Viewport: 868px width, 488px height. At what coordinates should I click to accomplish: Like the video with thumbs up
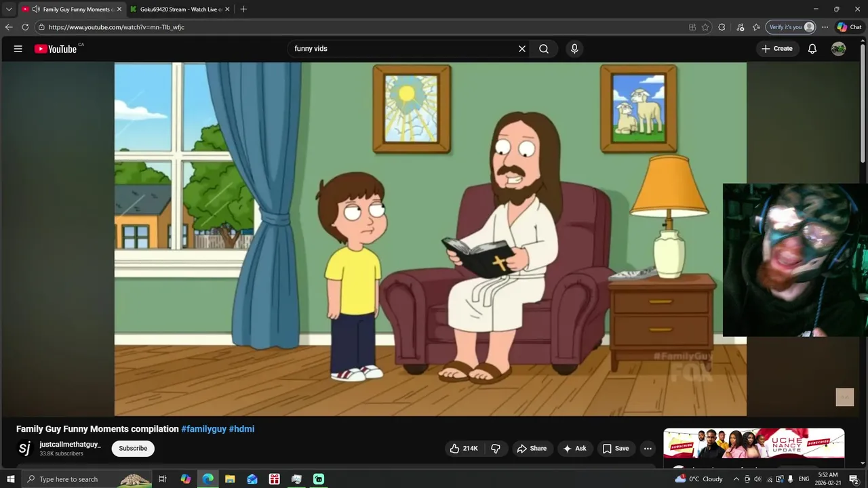pyautogui.click(x=464, y=449)
